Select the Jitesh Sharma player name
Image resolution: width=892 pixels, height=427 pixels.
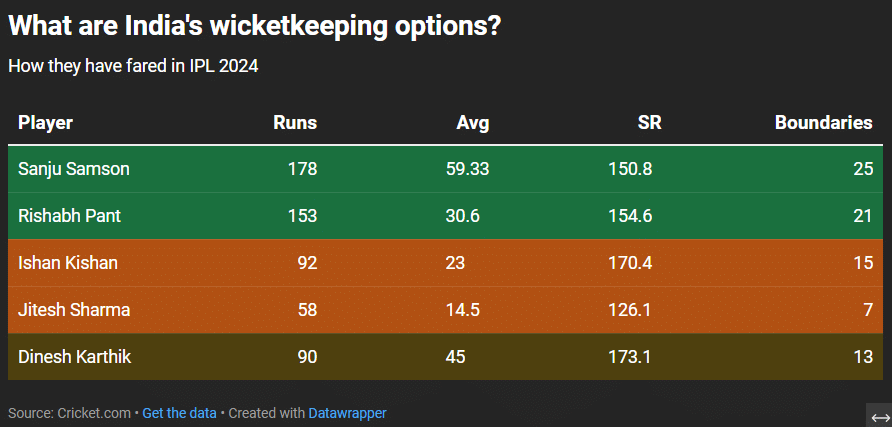[x=74, y=310]
